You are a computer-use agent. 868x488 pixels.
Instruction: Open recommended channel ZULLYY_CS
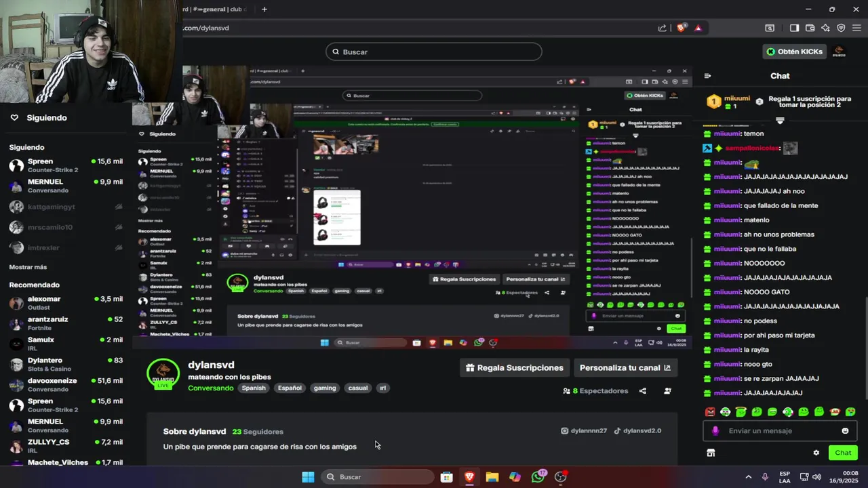tap(66, 446)
